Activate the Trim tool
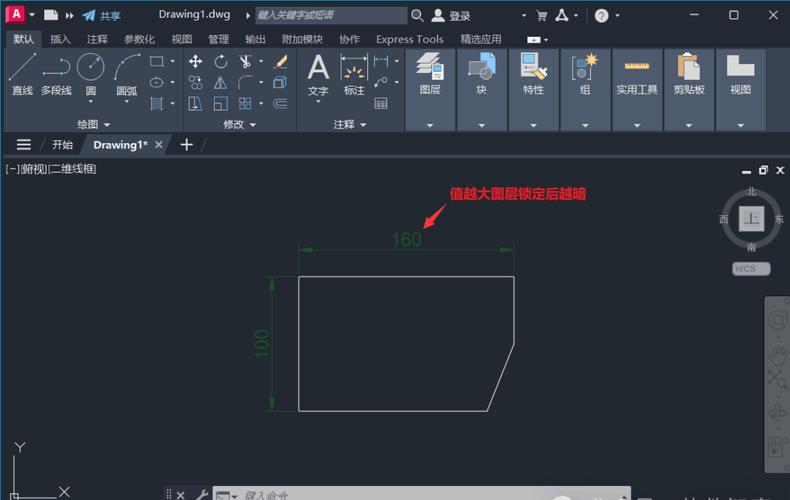Screen dimensions: 790x500 [245, 61]
